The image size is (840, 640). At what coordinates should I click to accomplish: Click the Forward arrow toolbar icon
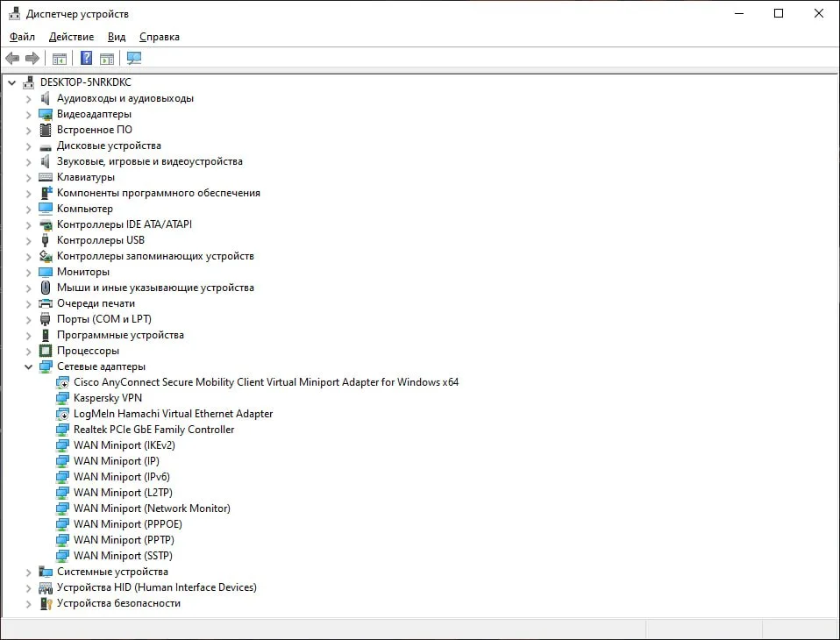coord(32,59)
